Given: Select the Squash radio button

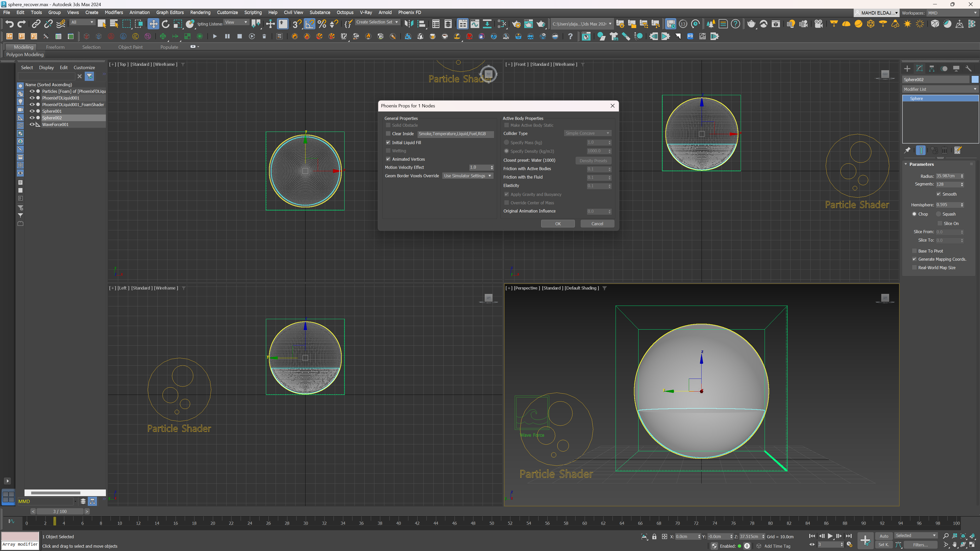Looking at the screenshot, I should (x=938, y=214).
